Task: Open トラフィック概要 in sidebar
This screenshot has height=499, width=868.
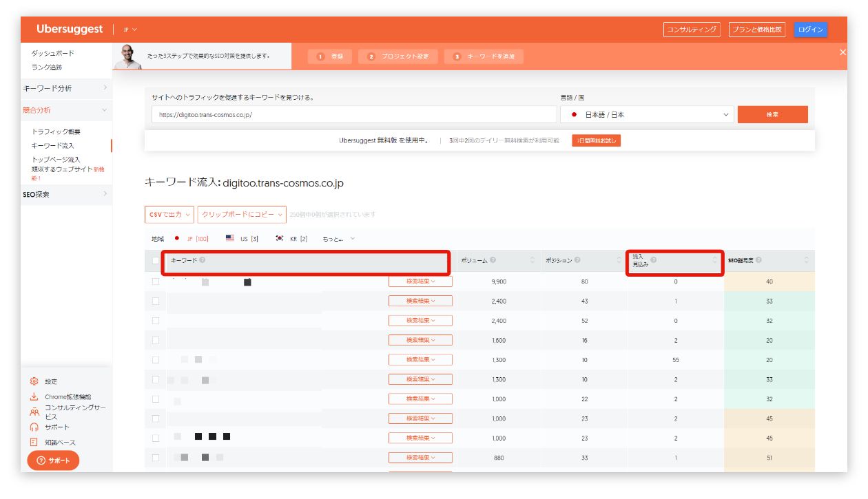Action: click(x=56, y=131)
